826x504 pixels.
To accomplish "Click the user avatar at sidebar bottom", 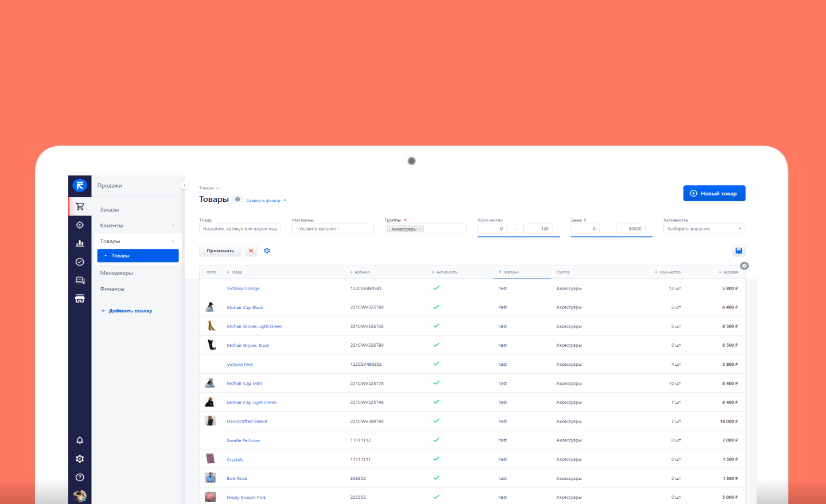I will 80,495.
